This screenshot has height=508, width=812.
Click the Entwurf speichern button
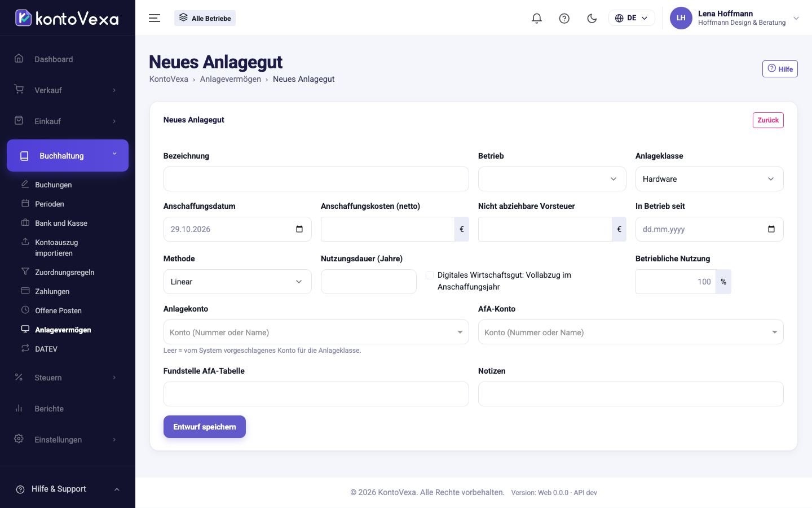pyautogui.click(x=205, y=427)
